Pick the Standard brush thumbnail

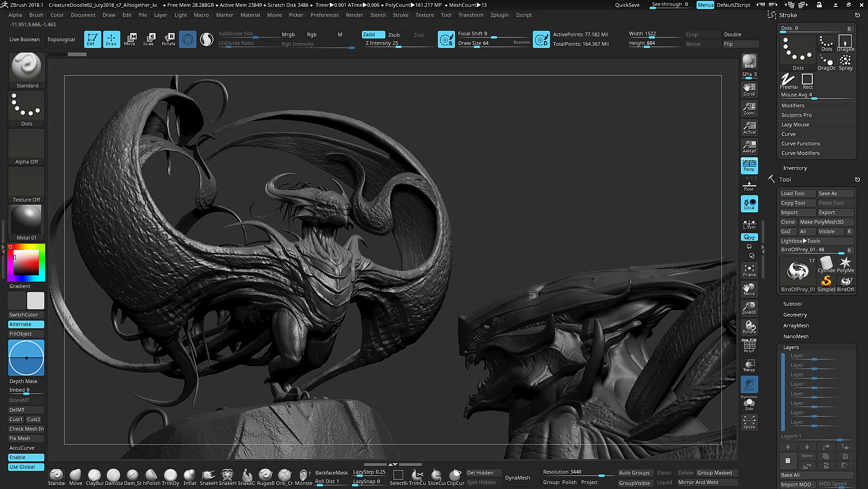click(27, 71)
